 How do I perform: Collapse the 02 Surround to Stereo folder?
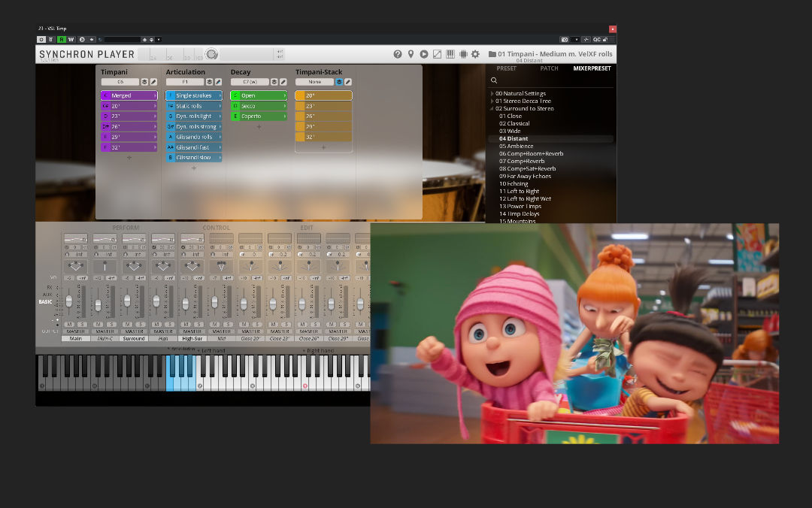click(492, 109)
